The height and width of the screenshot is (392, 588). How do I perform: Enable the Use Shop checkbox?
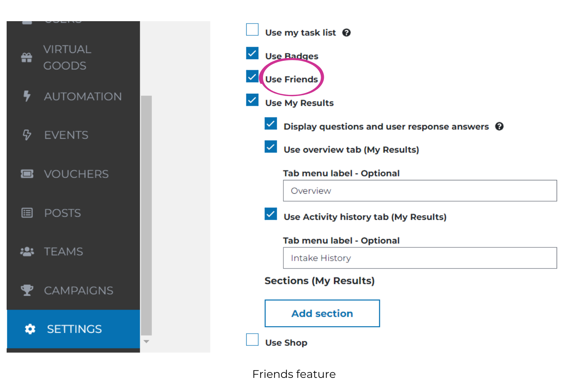tap(252, 339)
